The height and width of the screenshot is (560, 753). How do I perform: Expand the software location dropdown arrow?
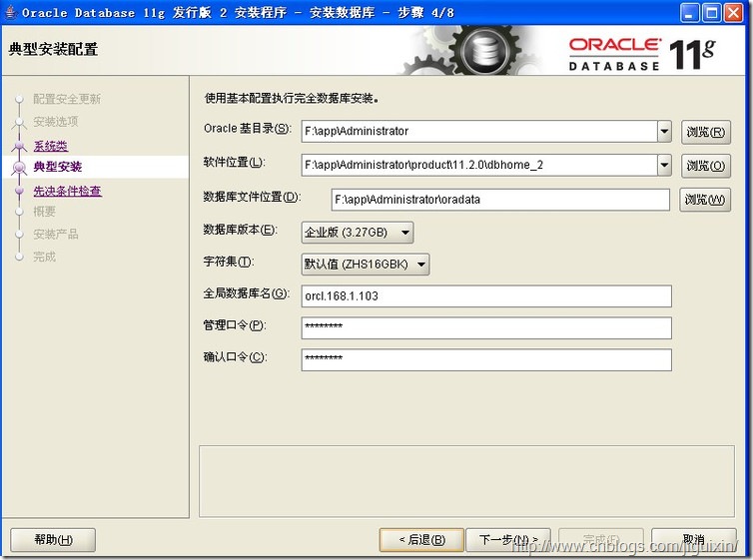point(664,165)
